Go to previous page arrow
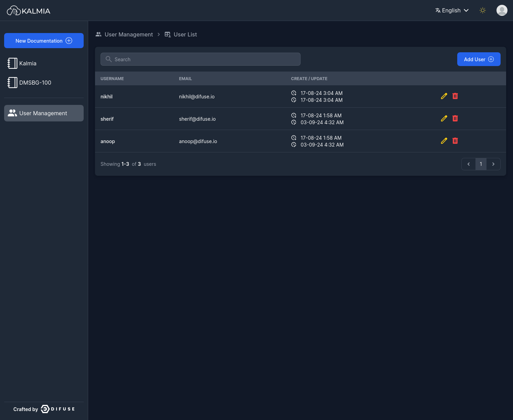 (x=469, y=164)
